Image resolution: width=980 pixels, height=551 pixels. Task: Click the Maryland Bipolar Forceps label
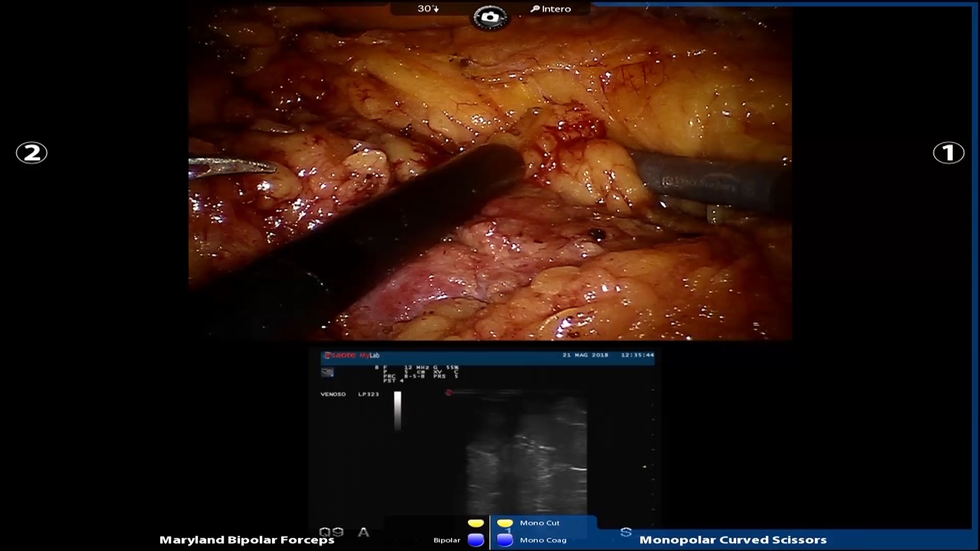(x=247, y=540)
